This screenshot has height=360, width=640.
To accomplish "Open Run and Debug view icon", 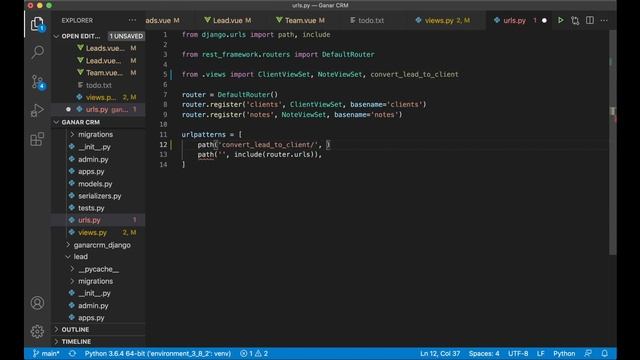I will click(x=37, y=110).
